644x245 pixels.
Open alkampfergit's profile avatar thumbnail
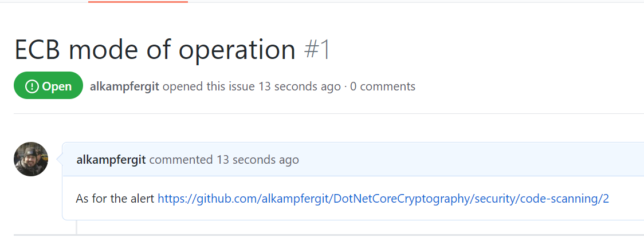coord(31,159)
